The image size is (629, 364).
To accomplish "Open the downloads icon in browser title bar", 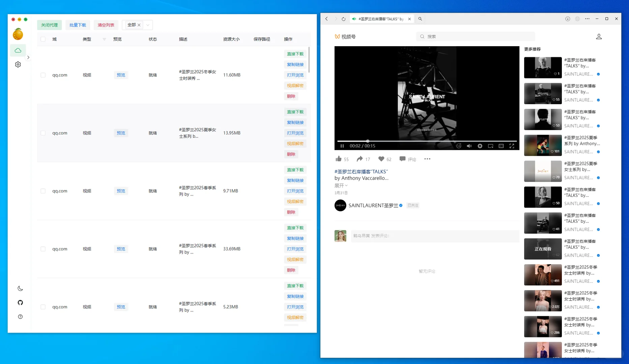I will 568,19.
